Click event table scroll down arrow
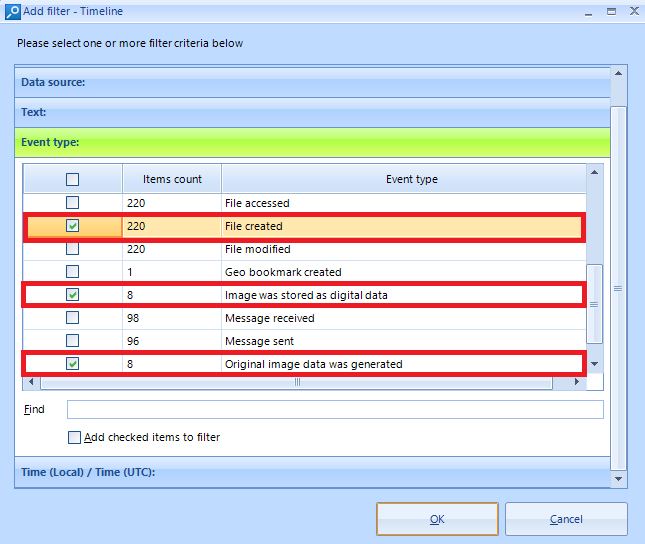The image size is (645, 544). [x=594, y=364]
